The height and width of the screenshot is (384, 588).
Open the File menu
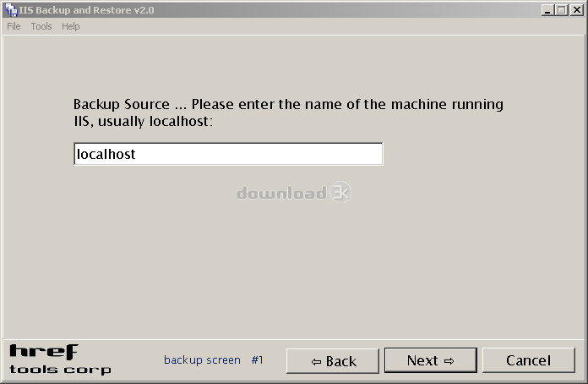click(14, 26)
